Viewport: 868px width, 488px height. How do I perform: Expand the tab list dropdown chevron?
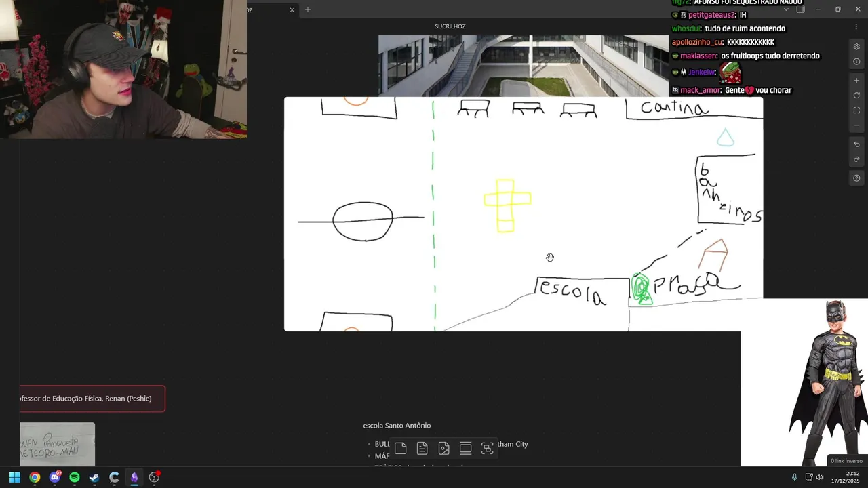click(786, 9)
